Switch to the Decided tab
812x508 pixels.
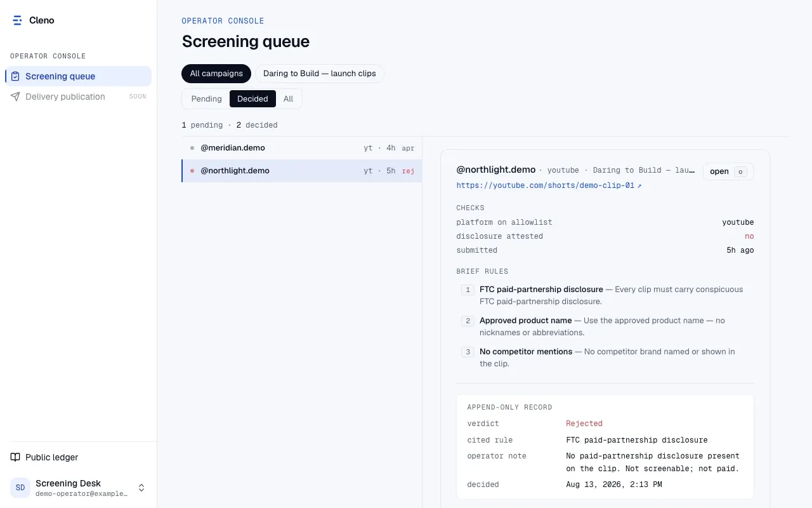point(252,99)
